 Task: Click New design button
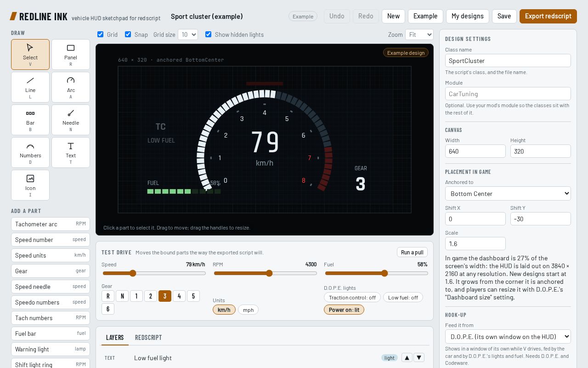(x=393, y=16)
